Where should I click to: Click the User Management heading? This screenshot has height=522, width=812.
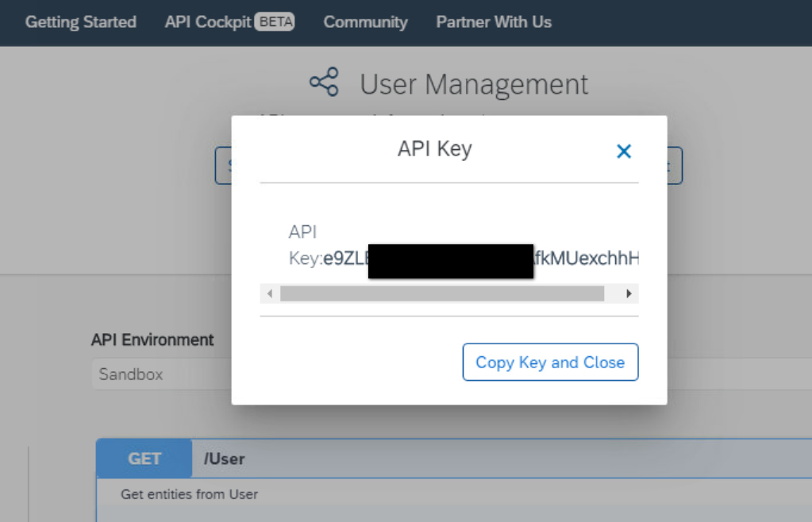coord(474,84)
